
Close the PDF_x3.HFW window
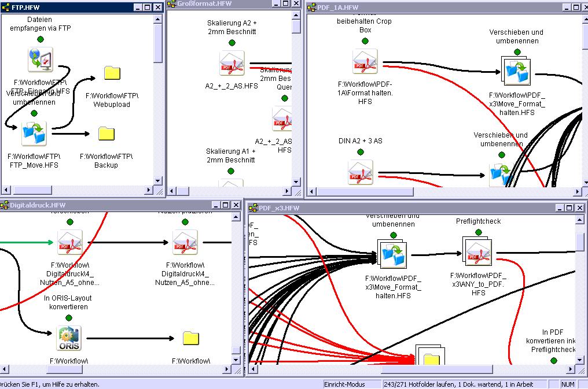click(580, 208)
